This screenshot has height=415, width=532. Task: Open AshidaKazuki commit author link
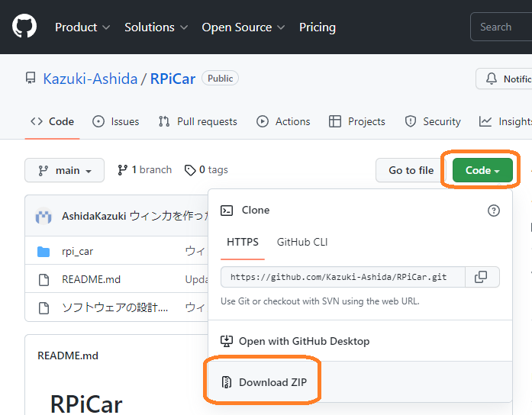94,216
